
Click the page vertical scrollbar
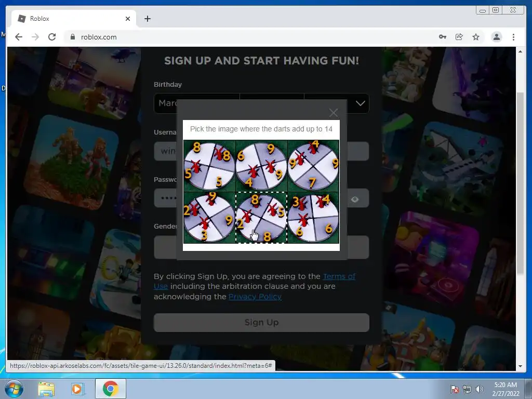point(520,183)
